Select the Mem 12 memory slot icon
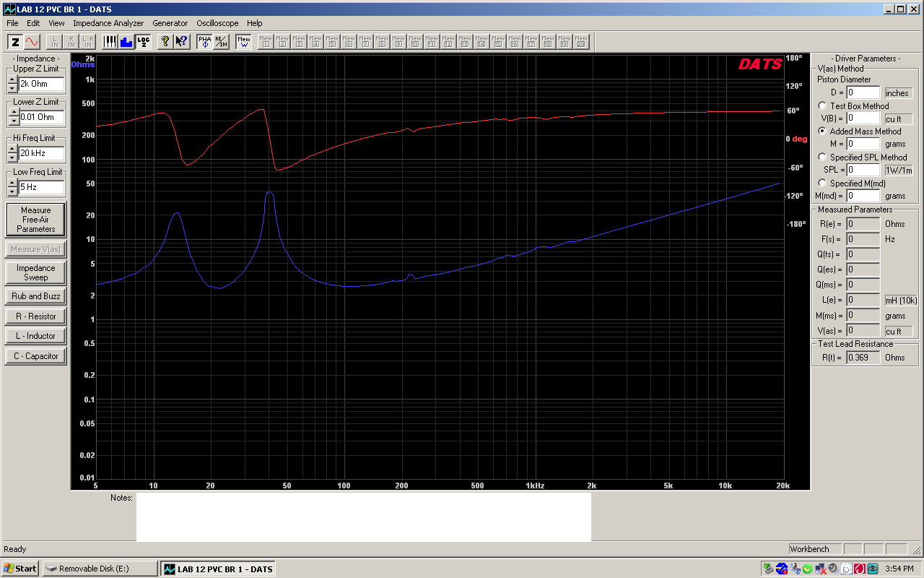The image size is (924, 578). pos(448,42)
